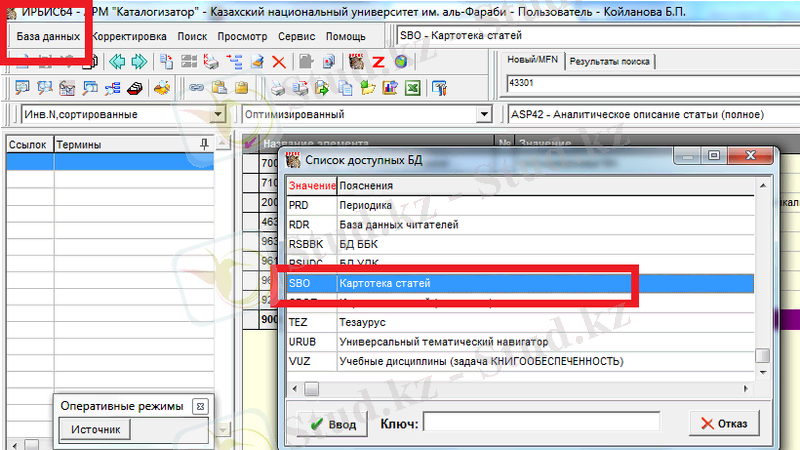
Task: Open the База данных menu
Action: click(48, 36)
